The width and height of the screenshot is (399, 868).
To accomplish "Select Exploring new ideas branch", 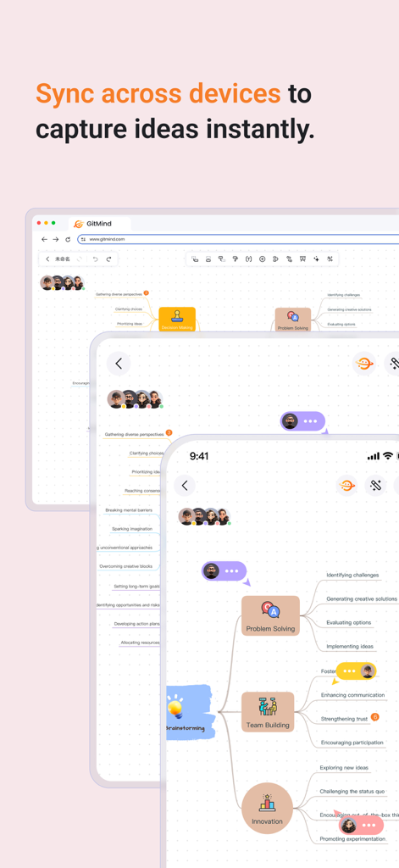I will [x=344, y=768].
